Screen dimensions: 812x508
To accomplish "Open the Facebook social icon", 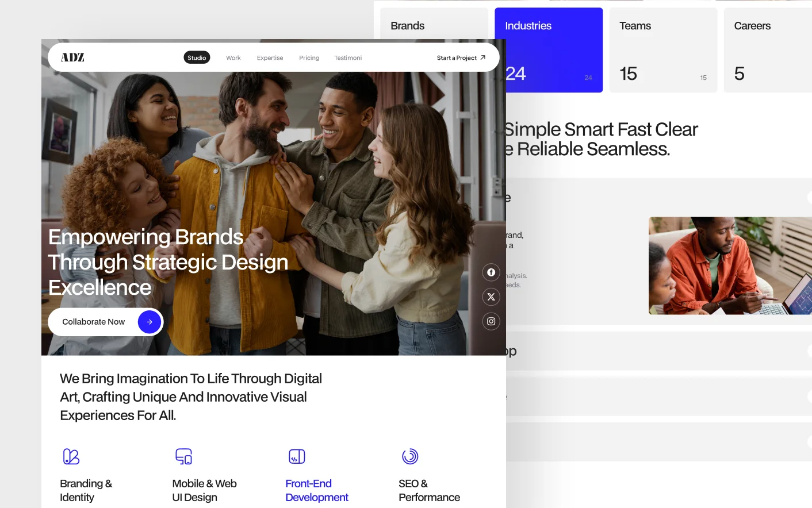I will point(491,272).
